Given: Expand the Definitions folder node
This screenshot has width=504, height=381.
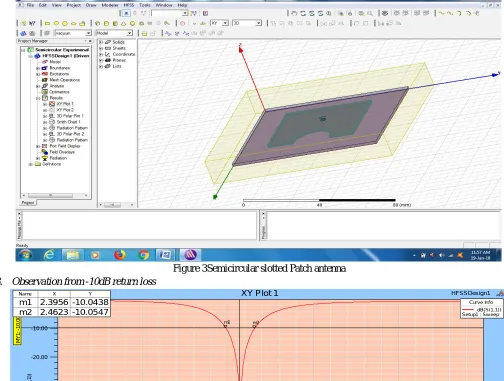Looking at the screenshot, I should click(31, 164).
